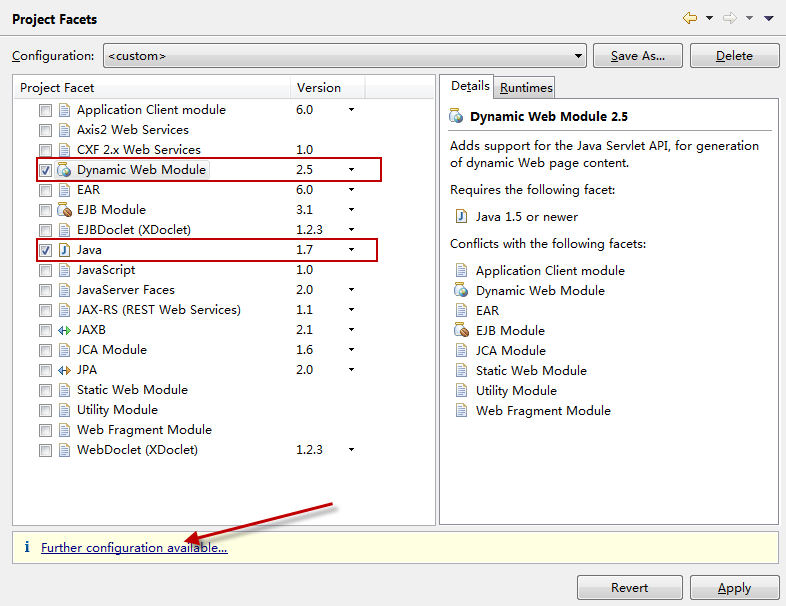Click the info icon beside Further configuration
The height and width of the screenshot is (606, 786).
pyautogui.click(x=27, y=547)
